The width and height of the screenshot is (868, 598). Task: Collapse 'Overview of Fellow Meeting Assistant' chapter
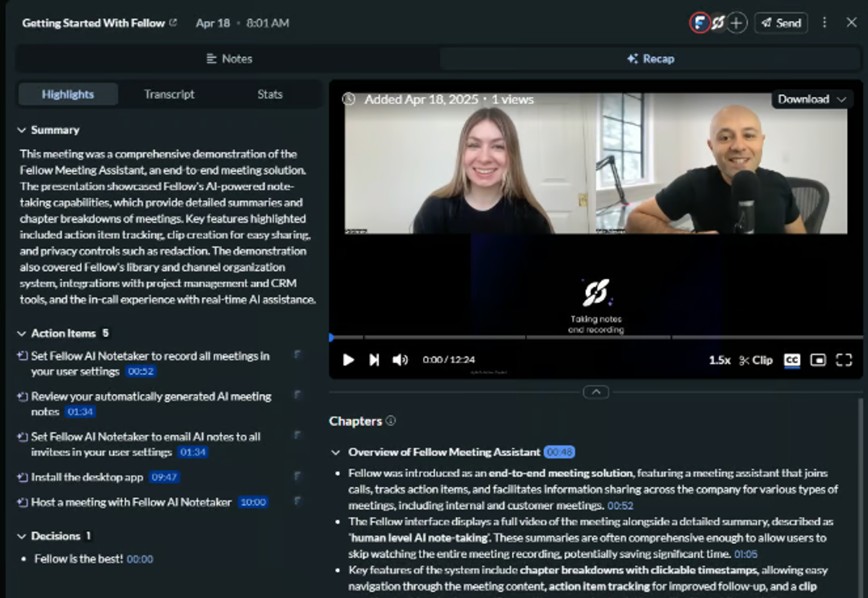tap(336, 452)
